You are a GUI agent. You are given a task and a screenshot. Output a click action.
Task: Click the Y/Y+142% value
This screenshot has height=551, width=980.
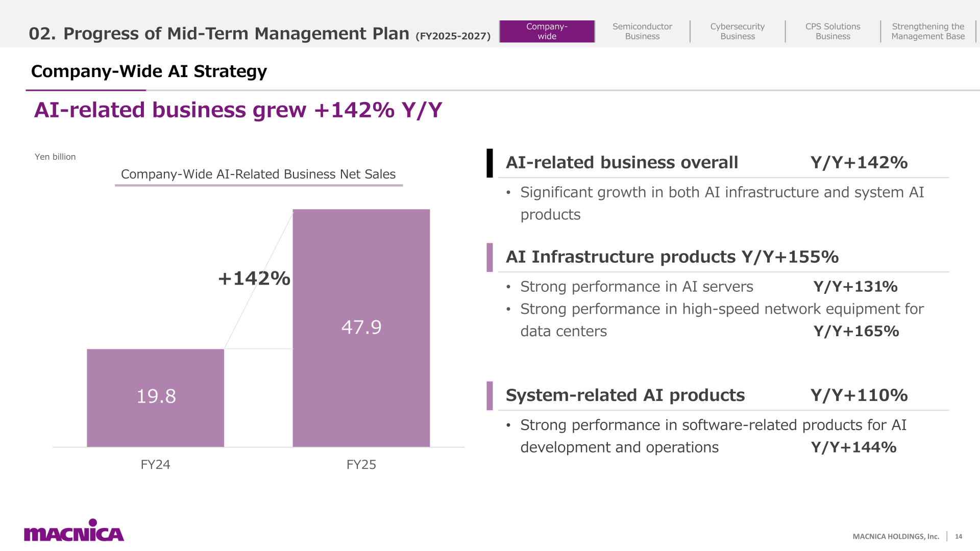[x=859, y=162]
